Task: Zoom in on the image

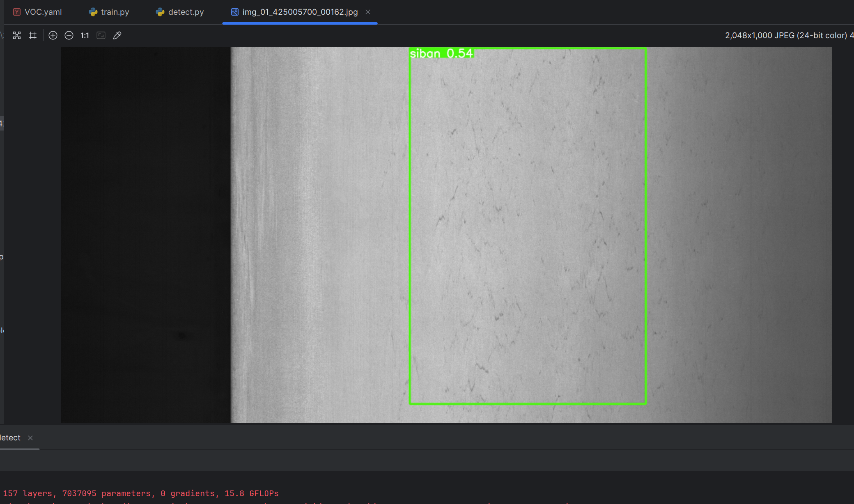Action: (x=53, y=35)
